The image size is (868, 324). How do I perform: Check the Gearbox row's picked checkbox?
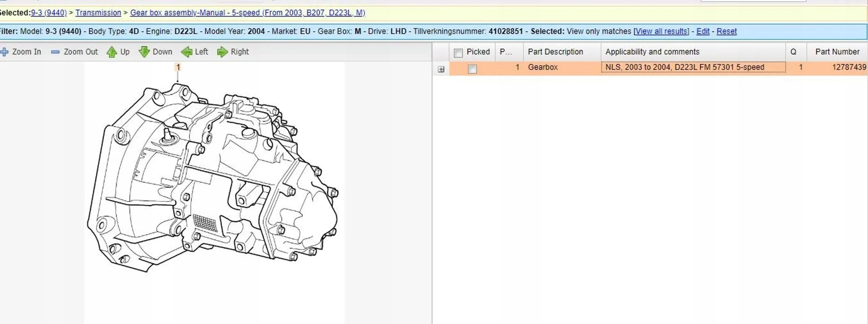(x=472, y=69)
